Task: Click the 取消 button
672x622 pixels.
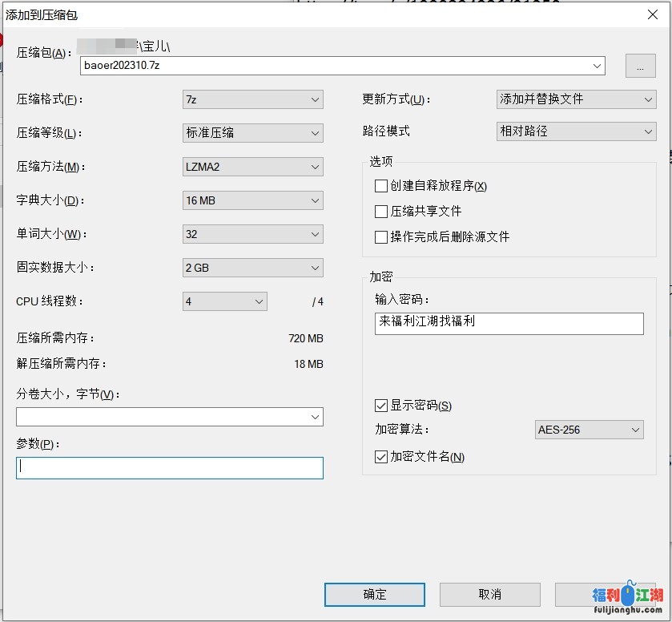Action: [x=489, y=595]
